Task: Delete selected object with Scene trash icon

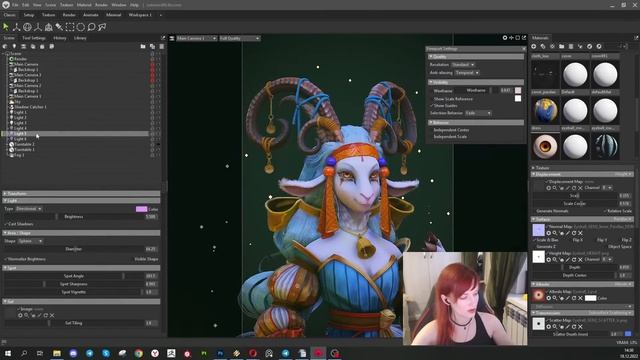Action: pyautogui.click(x=162, y=47)
